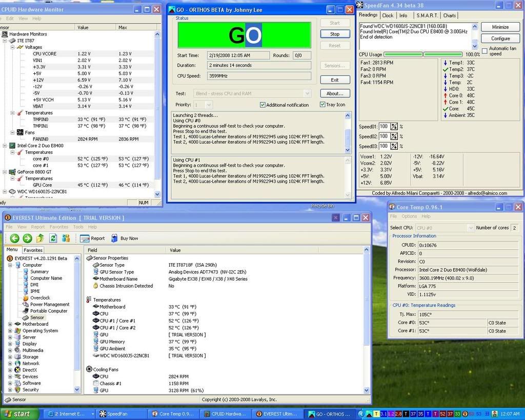This screenshot has height=420, width=525.
Task: Expand the Storage node in EVEREST tree
Action: tap(10, 357)
